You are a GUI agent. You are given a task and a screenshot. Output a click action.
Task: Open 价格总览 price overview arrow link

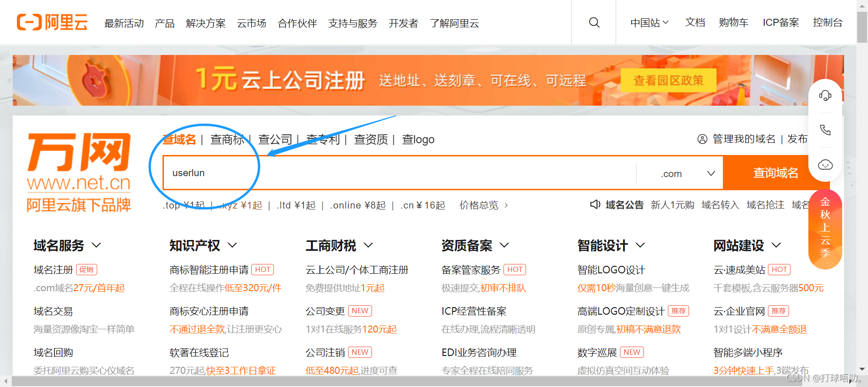click(484, 205)
